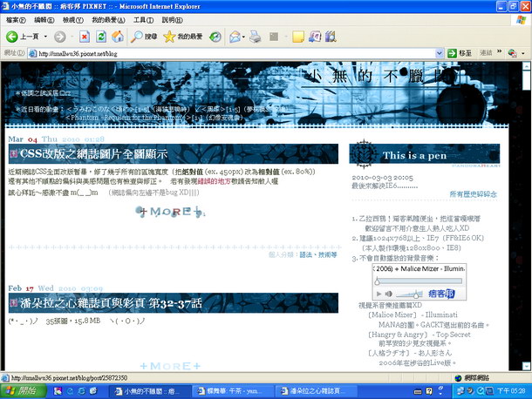Click the Messenger toolbar icon
This screenshot has width=532, height=399.
[315, 37]
